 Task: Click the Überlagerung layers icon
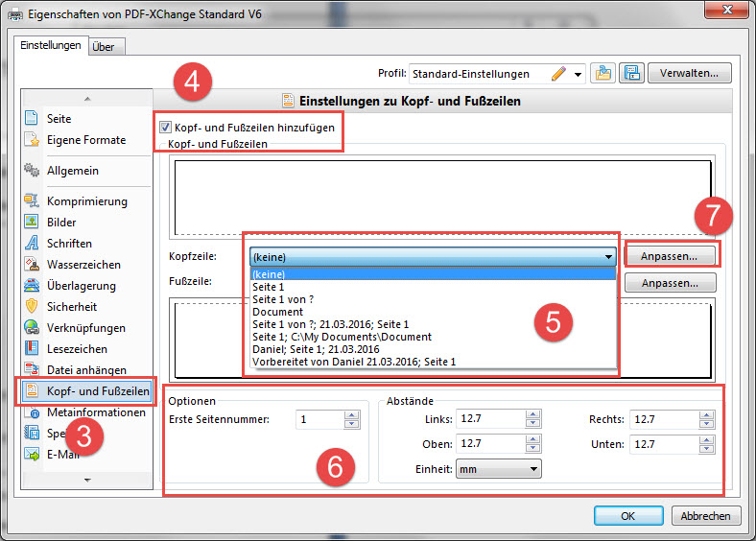click(x=32, y=286)
